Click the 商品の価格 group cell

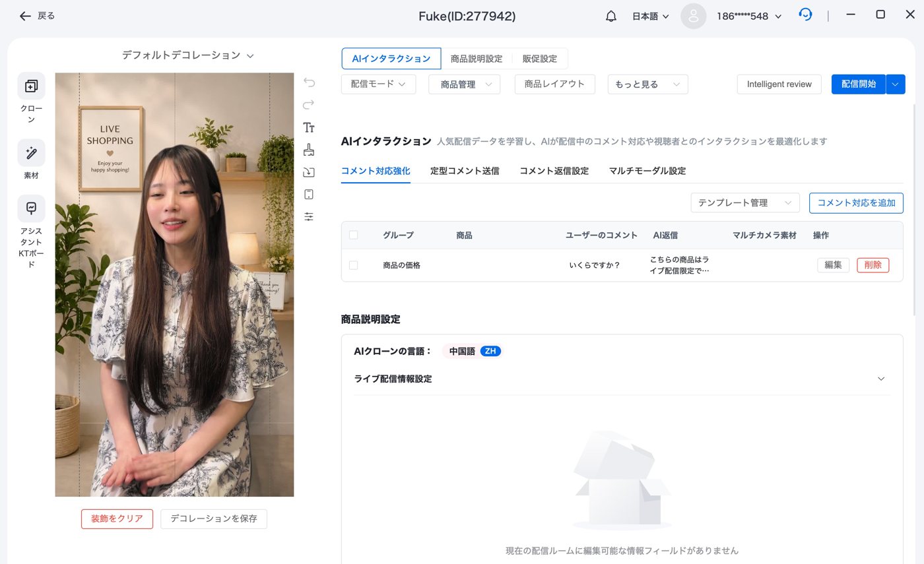pos(401,265)
